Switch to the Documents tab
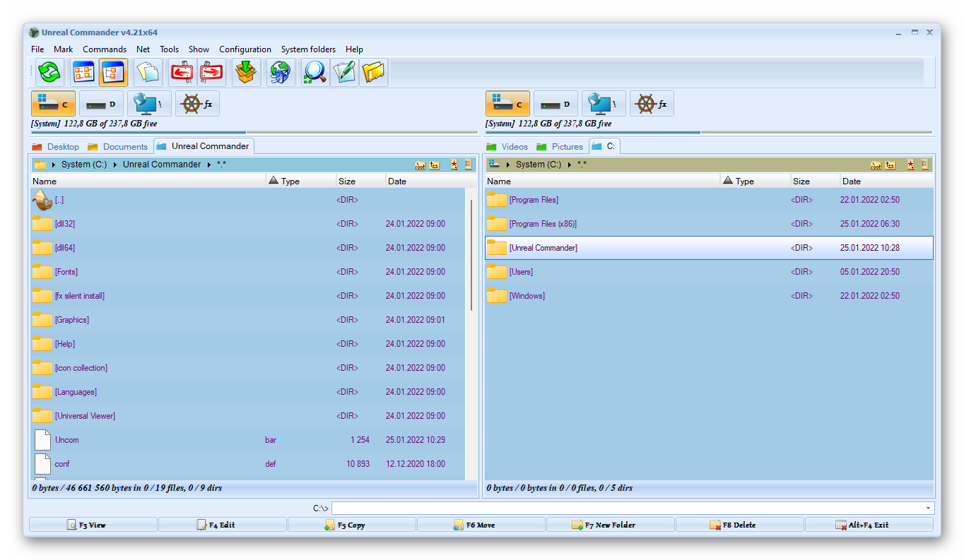This screenshot has height=560, width=964. [117, 147]
